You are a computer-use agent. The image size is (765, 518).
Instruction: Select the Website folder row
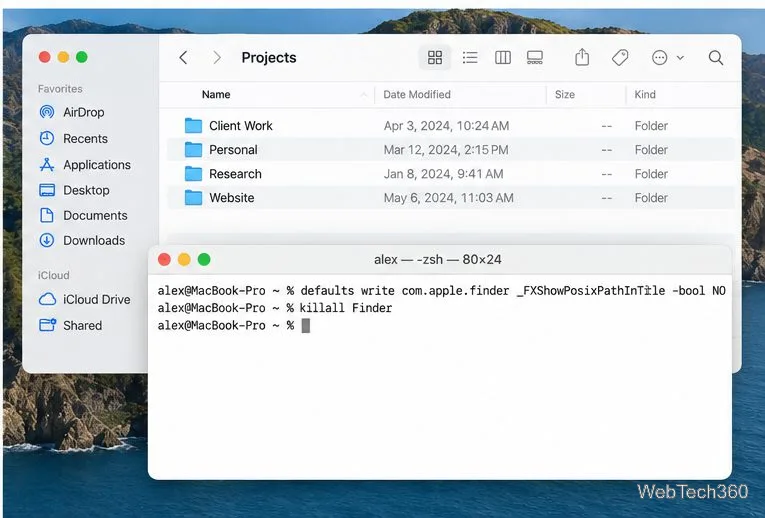point(451,198)
